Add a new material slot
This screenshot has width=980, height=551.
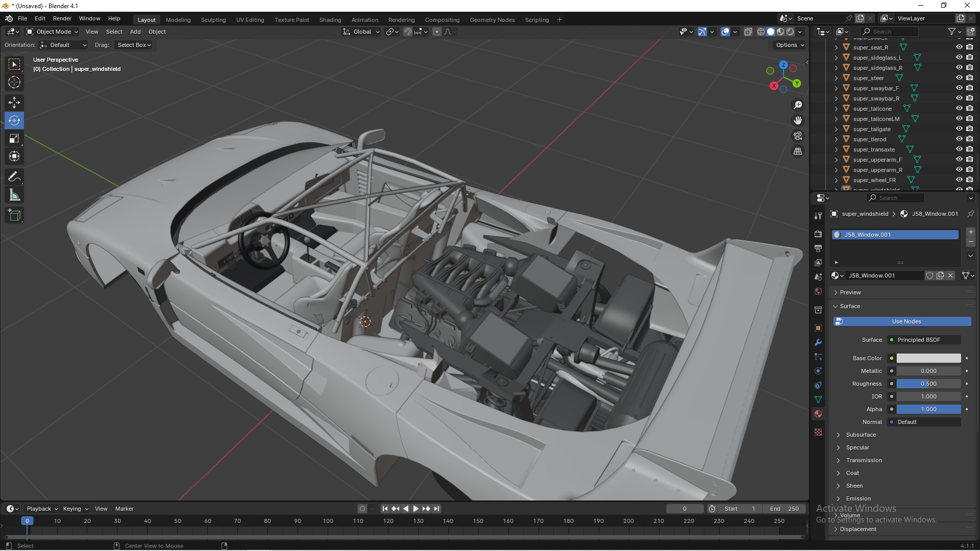coord(970,232)
